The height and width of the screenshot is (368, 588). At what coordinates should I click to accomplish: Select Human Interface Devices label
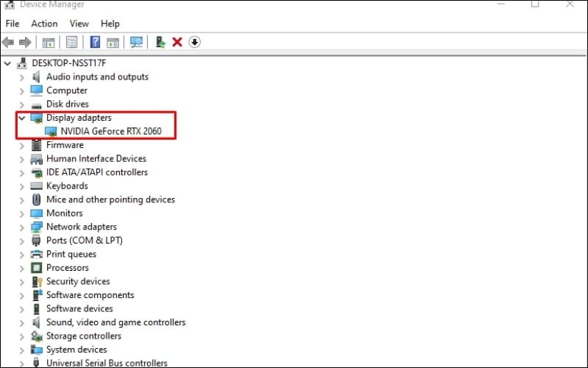coord(96,159)
